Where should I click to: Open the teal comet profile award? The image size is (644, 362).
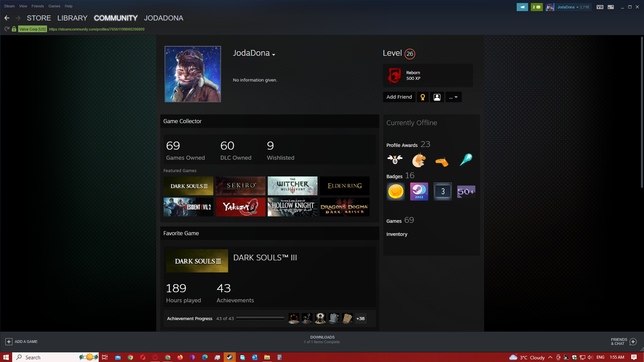(466, 159)
